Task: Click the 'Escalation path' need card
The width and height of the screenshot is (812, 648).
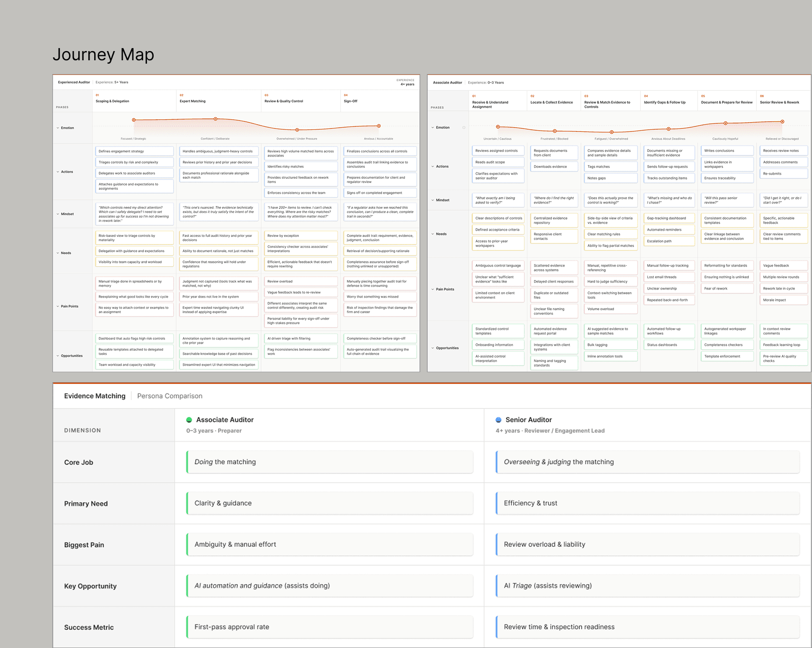Action: pos(669,242)
